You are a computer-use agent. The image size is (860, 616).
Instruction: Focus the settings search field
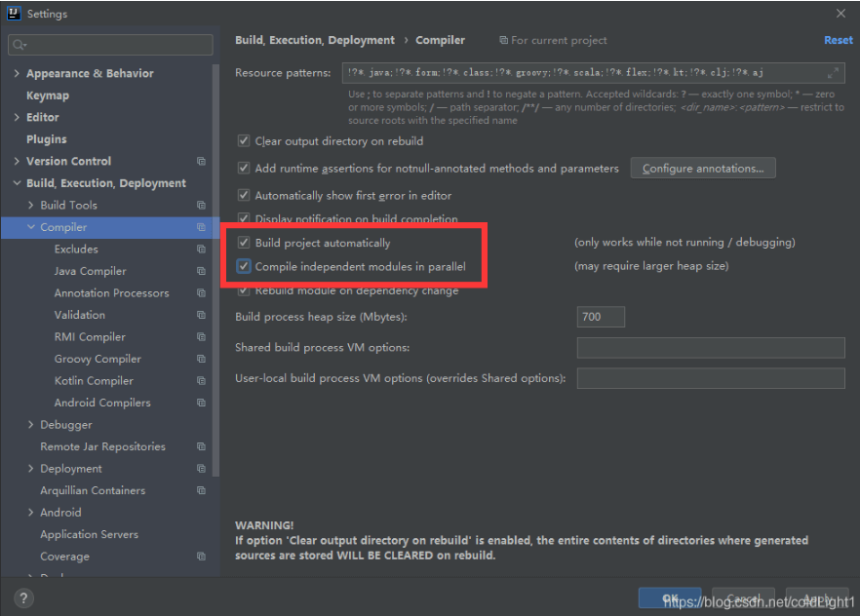110,45
